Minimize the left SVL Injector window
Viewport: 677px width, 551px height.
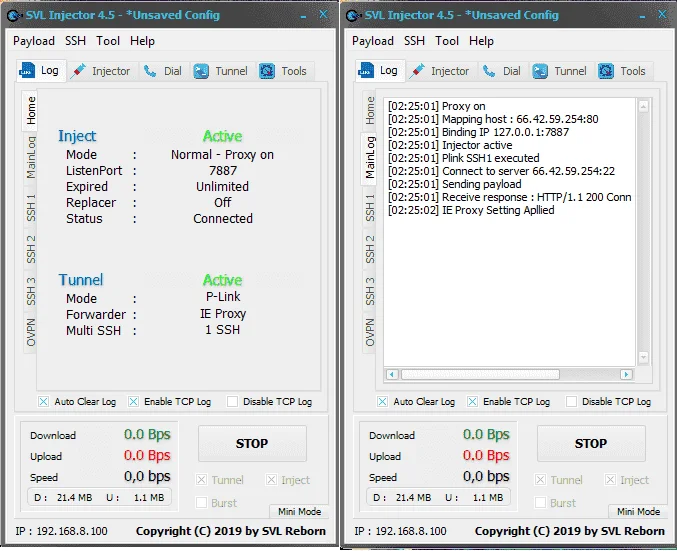click(x=304, y=16)
